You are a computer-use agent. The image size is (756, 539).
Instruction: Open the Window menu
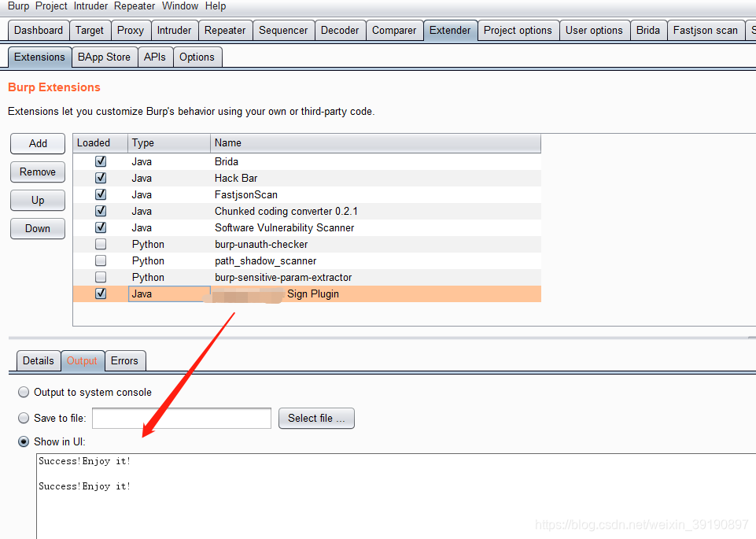pyautogui.click(x=180, y=6)
